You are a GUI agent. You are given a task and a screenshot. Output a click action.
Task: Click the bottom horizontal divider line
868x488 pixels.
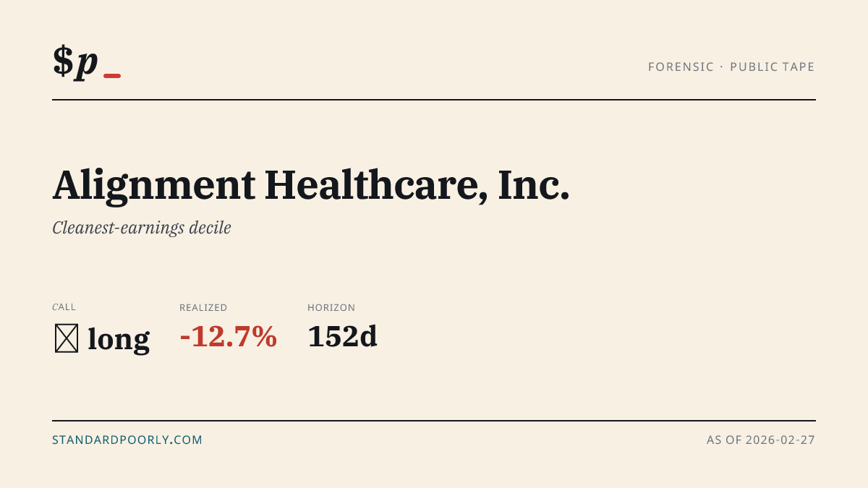(x=434, y=420)
